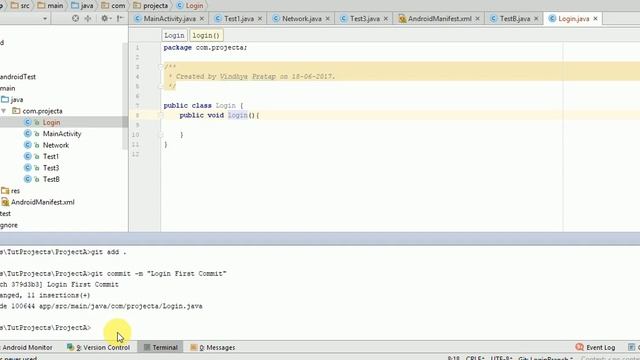This screenshot has height=360, width=640.
Task: Click the project panel vertical scrollbar
Action: [x=125, y=96]
